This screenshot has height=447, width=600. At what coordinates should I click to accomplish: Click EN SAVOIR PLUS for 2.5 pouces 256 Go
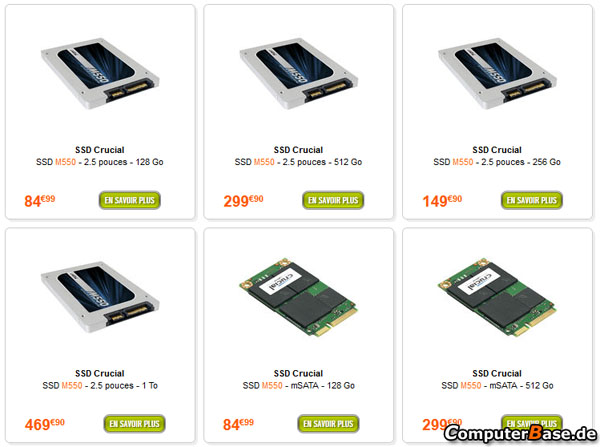532,200
